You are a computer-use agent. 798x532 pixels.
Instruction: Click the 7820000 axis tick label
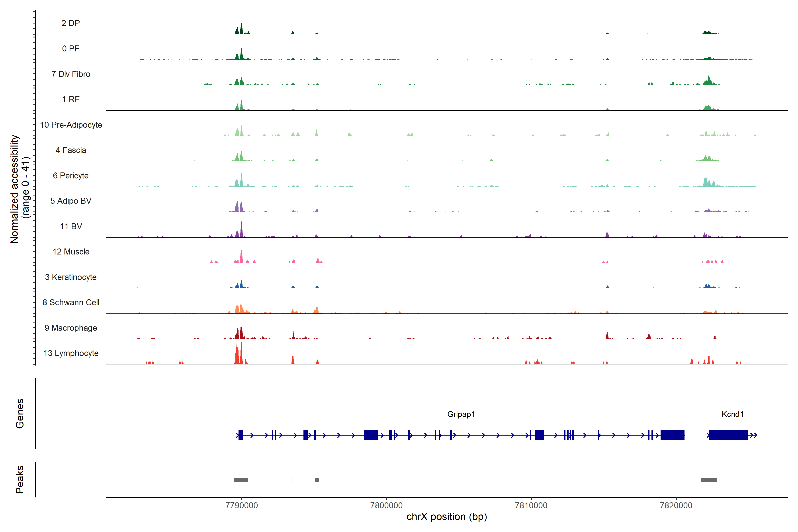[x=676, y=506]
